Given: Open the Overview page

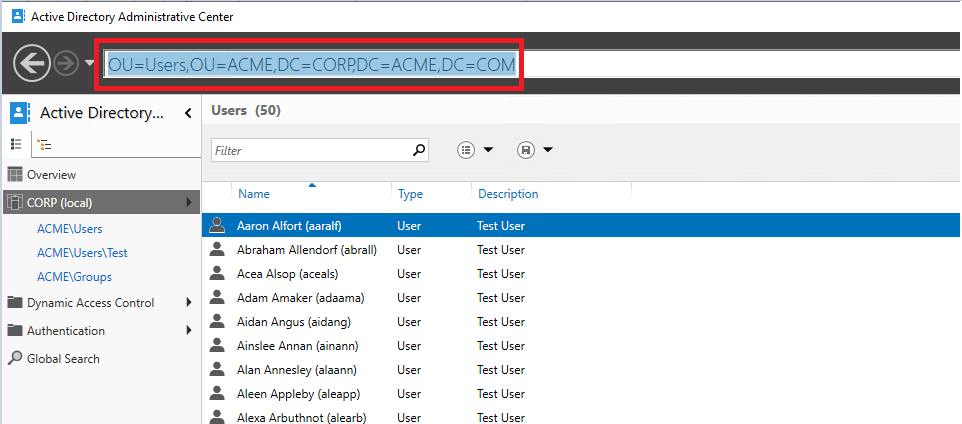Looking at the screenshot, I should (x=51, y=175).
